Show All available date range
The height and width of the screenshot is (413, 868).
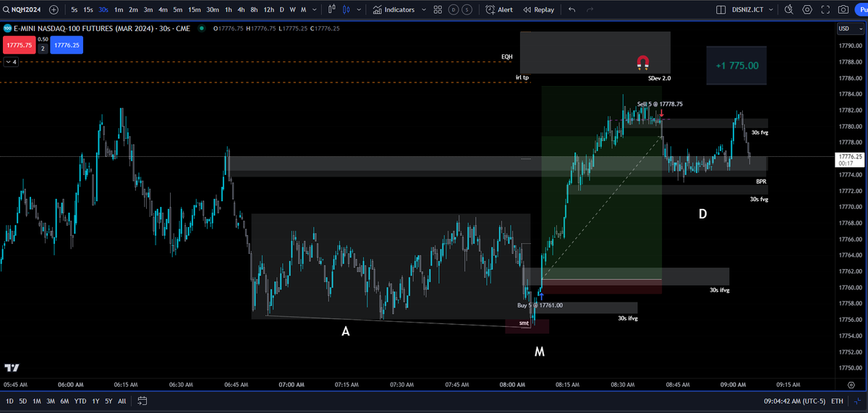[122, 400]
